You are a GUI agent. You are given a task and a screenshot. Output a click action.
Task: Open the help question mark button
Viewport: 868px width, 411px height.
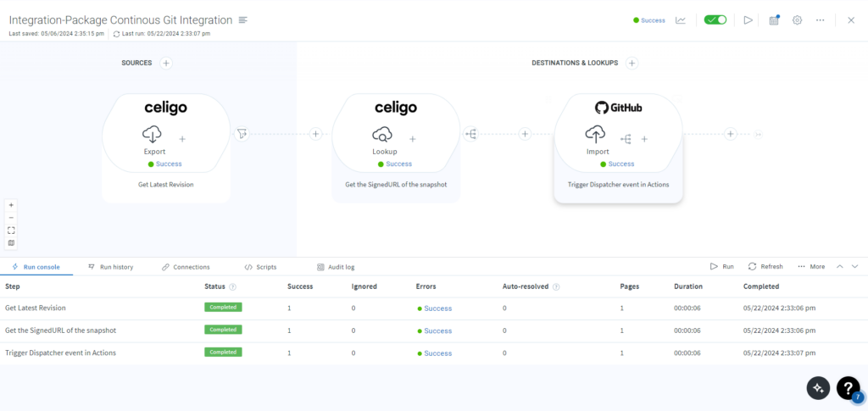(849, 387)
